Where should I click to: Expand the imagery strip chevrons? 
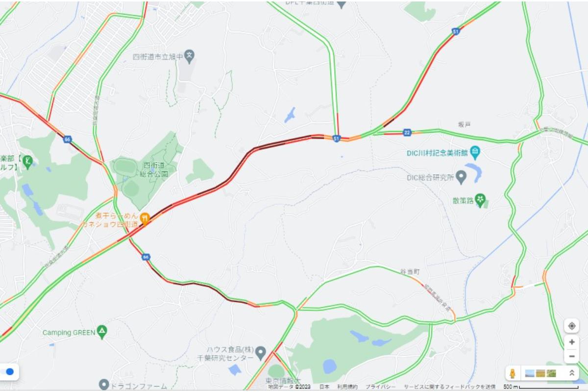(x=571, y=373)
